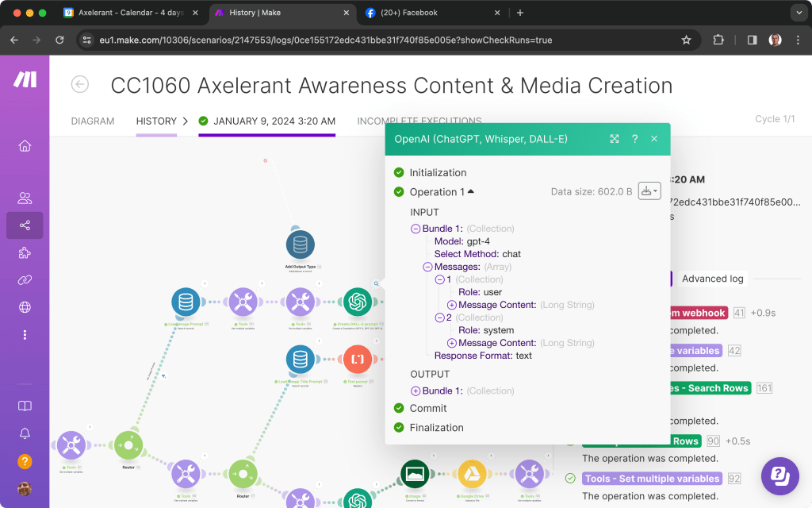Click the notifications bell icon

[x=25, y=433]
